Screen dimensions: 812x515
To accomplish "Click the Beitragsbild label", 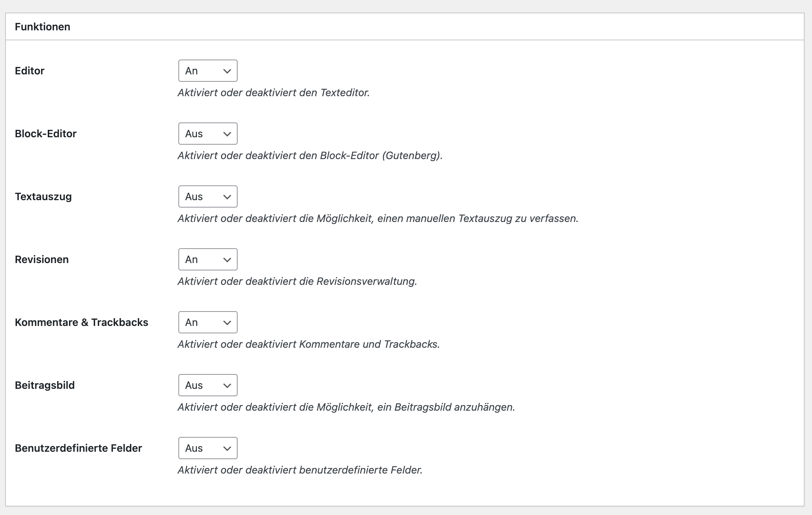I will pos(45,385).
